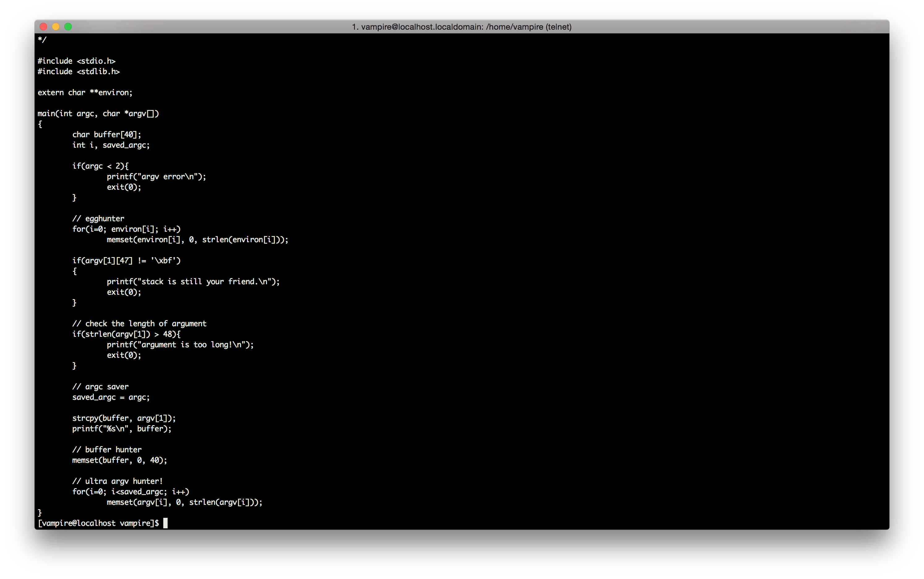The width and height of the screenshot is (924, 579).
Task: Click the '#include <stdio.h>' line
Action: click(76, 61)
